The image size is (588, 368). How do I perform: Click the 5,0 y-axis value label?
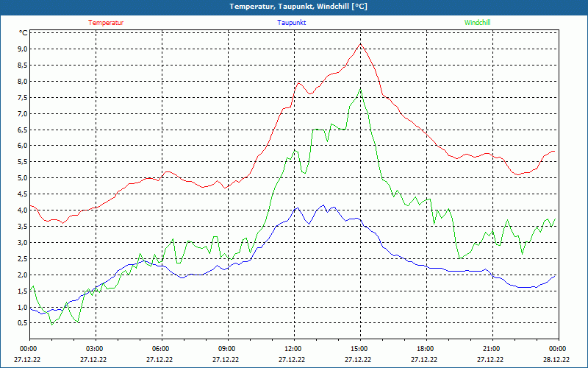click(x=22, y=178)
